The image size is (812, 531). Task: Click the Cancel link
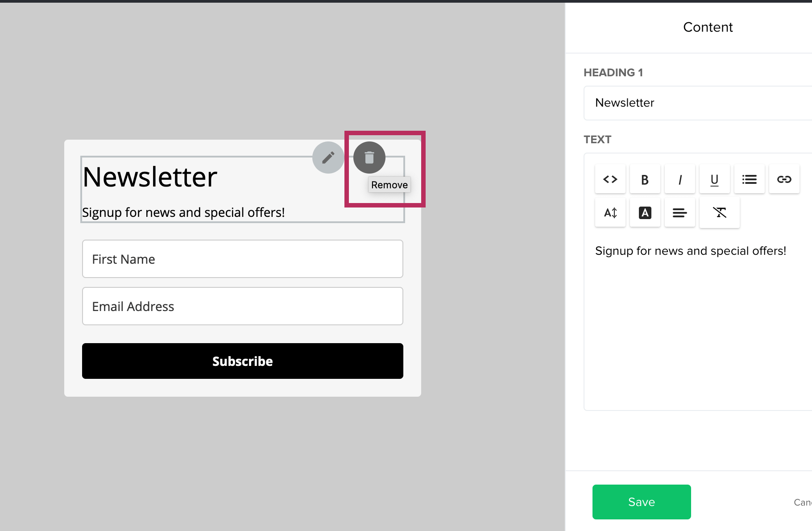(803, 502)
